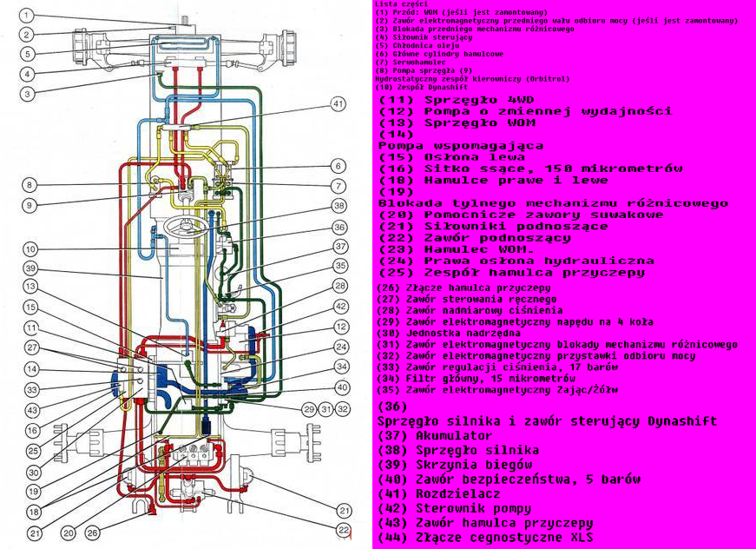Click callout circle number 6 on diagram
This screenshot has width=756, height=549.
(x=339, y=167)
